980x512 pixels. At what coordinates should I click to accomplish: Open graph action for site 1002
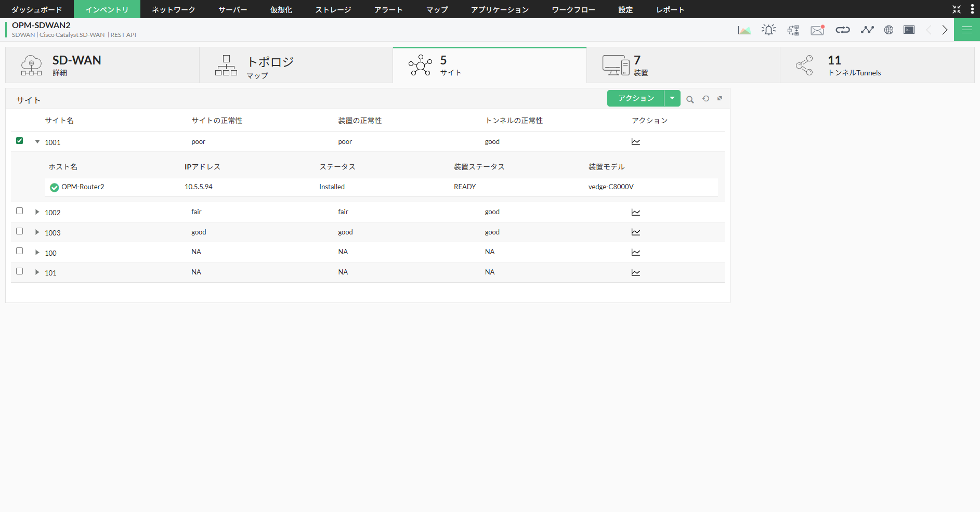636,212
